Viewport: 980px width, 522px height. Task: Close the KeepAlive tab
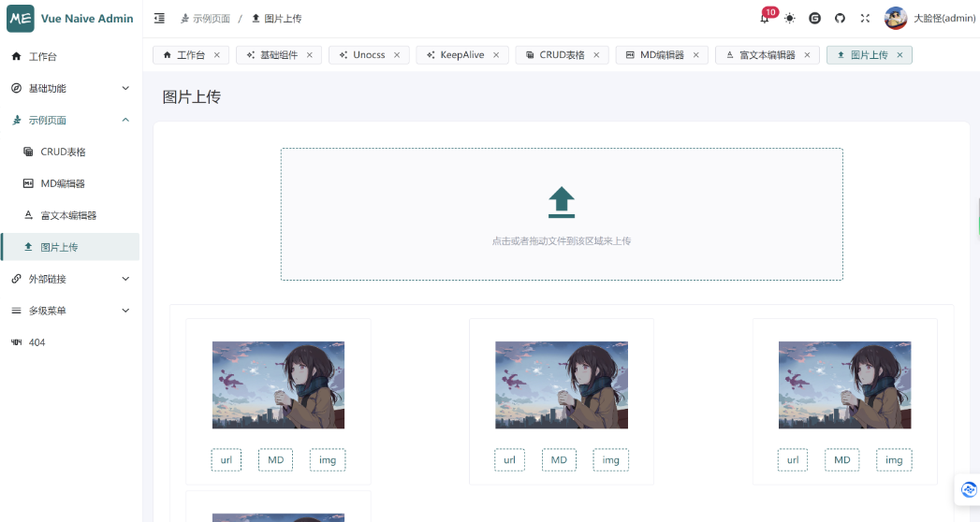tap(496, 55)
